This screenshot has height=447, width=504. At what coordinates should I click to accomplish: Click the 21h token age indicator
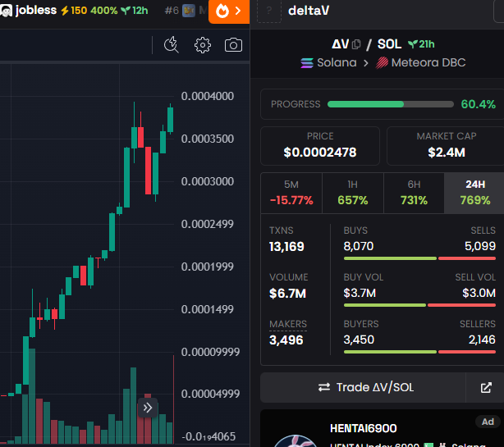(x=421, y=44)
